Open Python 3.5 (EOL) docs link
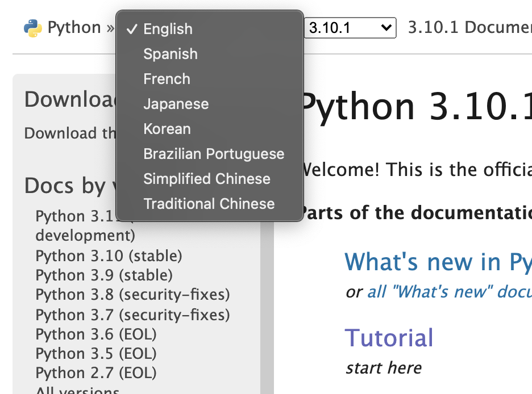The height and width of the screenshot is (394, 532). tap(96, 354)
